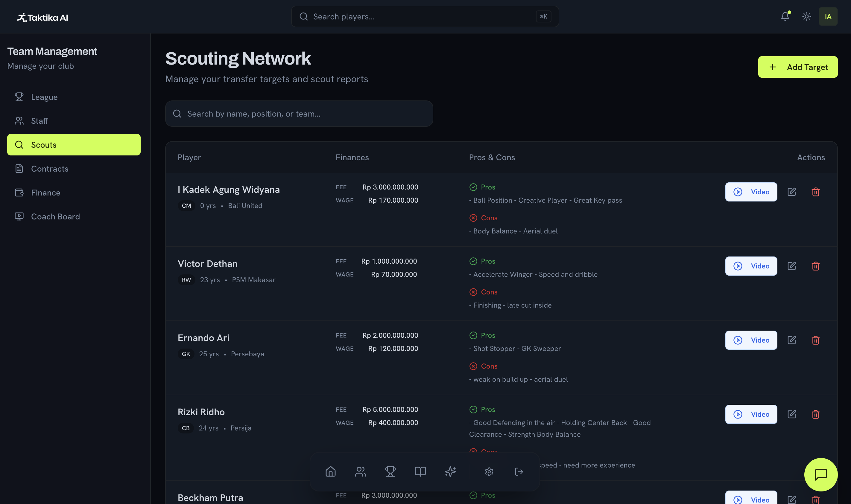Edit Ernando Ari entry
The image size is (851, 504).
(x=791, y=340)
